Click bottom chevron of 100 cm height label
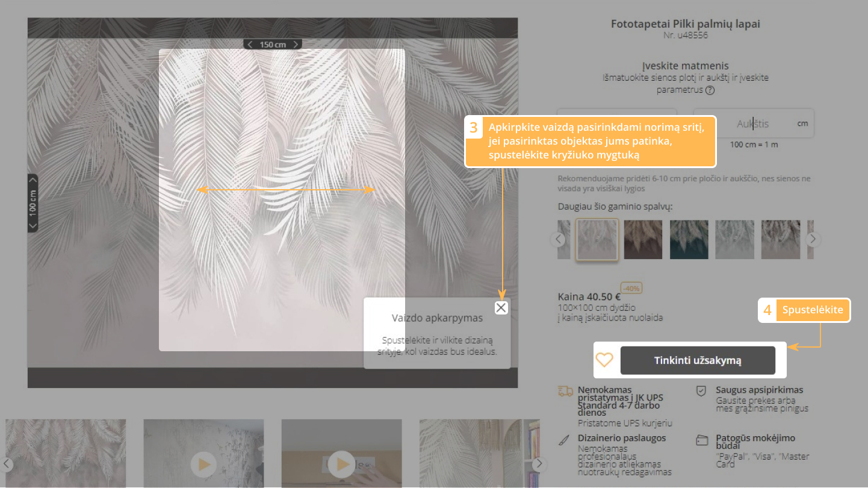The height and width of the screenshot is (488, 868). pos(33,226)
